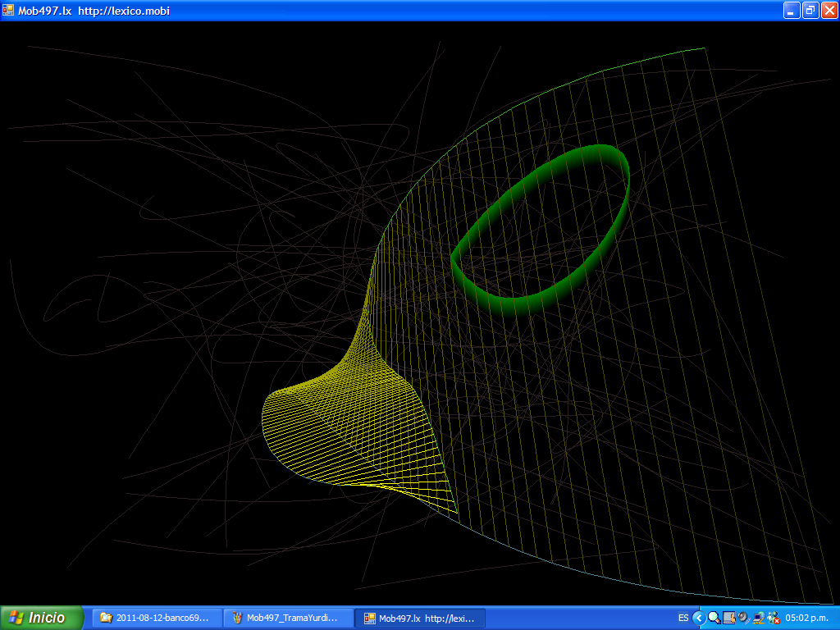This screenshot has height=630, width=840.
Task: Minimize the Mob497.lx window
Action: (792, 10)
